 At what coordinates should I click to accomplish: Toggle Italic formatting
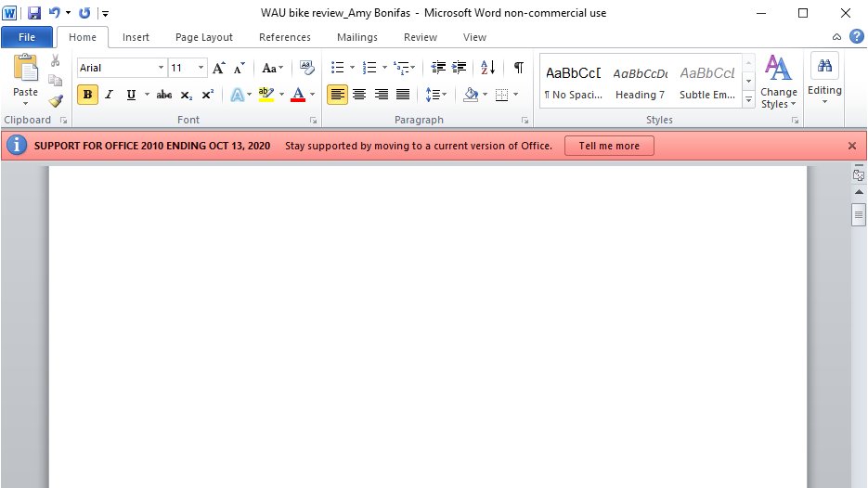click(109, 95)
